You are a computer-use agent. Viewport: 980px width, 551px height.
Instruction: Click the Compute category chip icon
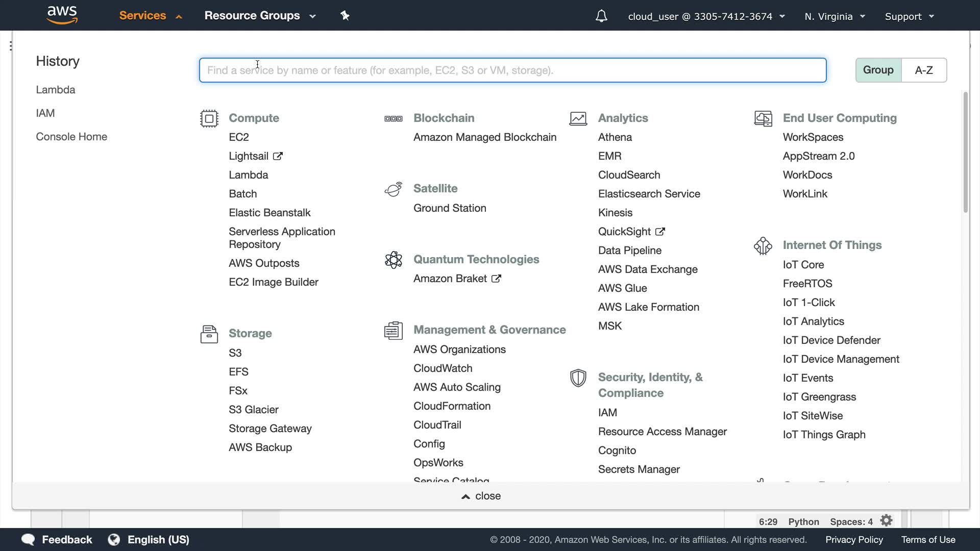tap(209, 118)
